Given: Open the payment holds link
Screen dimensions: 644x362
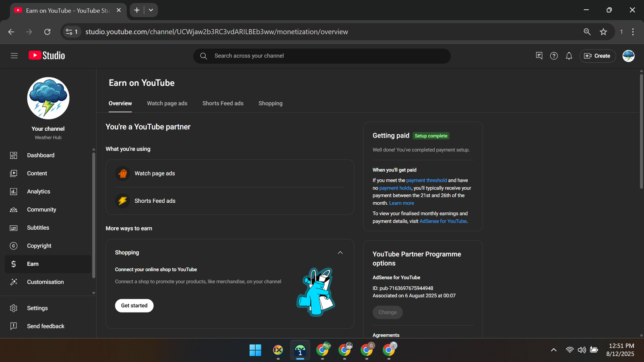Looking at the screenshot, I should tap(395, 188).
